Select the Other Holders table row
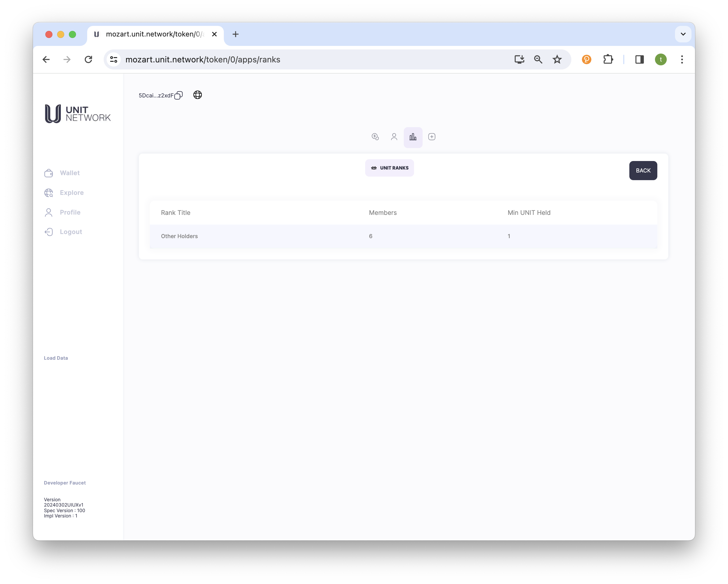This screenshot has height=584, width=728. [403, 236]
